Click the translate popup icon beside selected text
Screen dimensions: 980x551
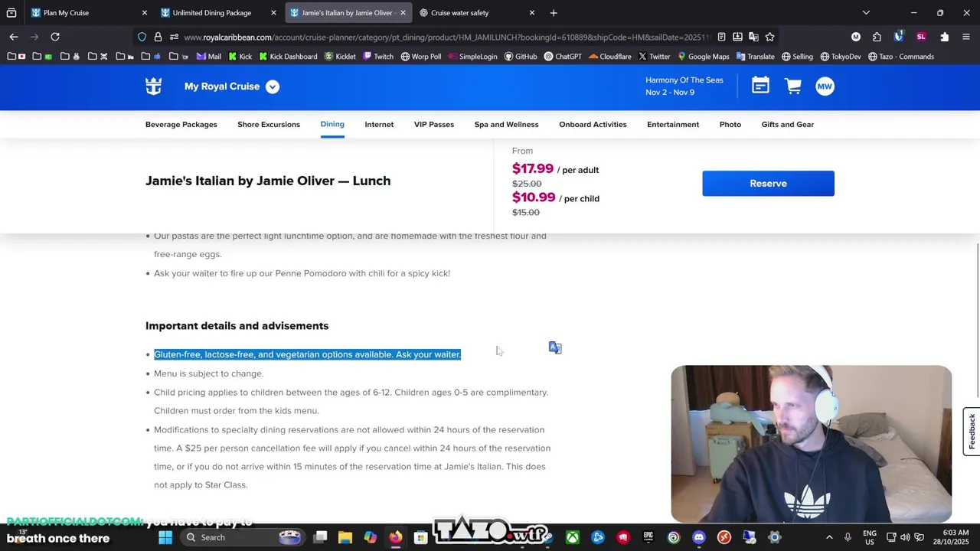click(x=555, y=348)
